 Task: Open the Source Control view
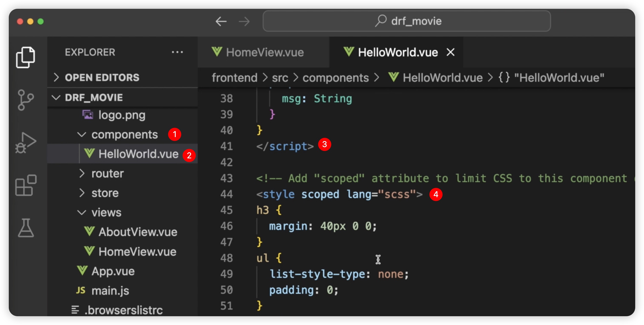pyautogui.click(x=25, y=100)
